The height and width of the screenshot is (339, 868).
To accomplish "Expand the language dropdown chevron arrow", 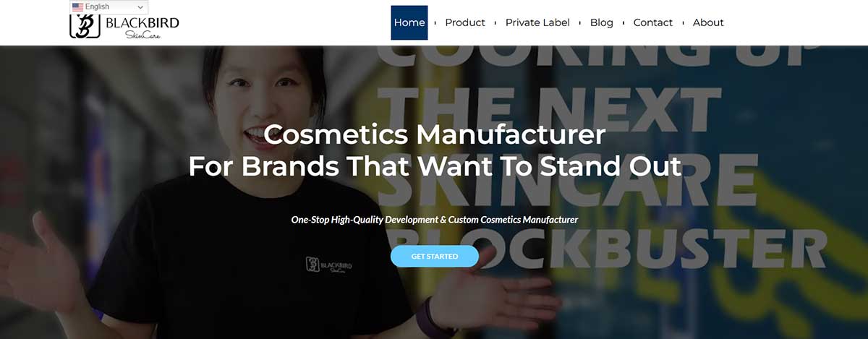I will point(140,7).
